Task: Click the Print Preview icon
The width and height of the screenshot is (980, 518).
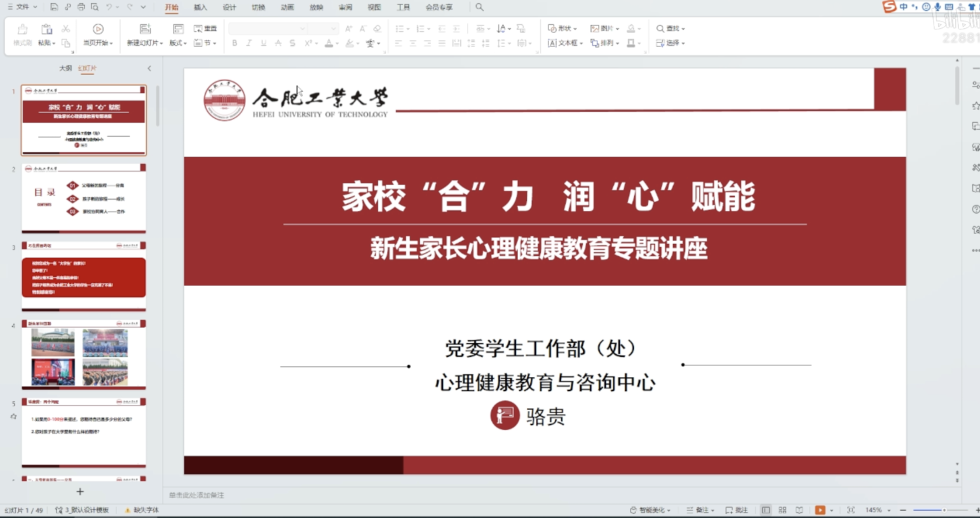Action: tap(95, 7)
